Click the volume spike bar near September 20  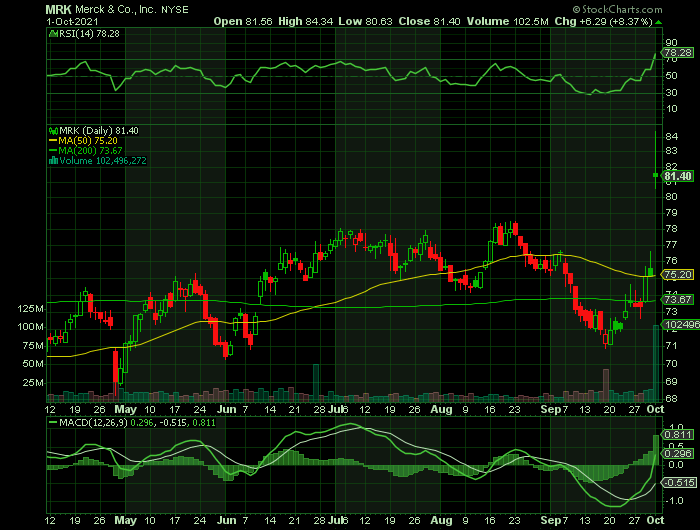(606, 385)
